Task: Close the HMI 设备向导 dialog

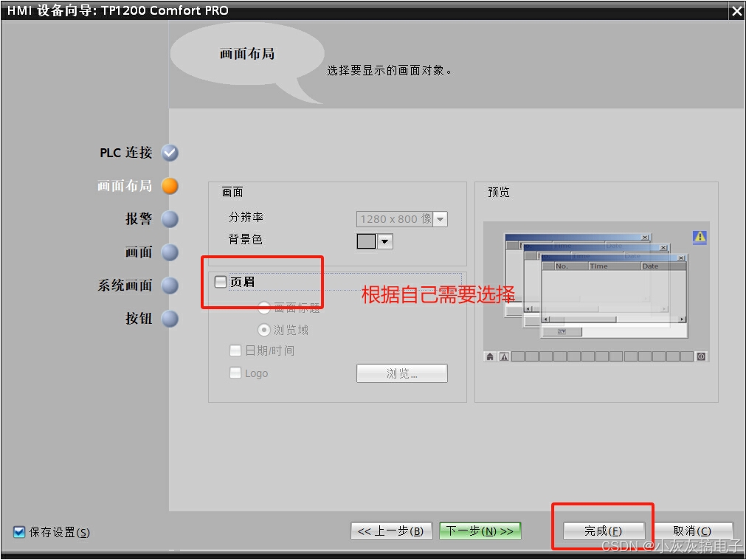Action: 736,10
